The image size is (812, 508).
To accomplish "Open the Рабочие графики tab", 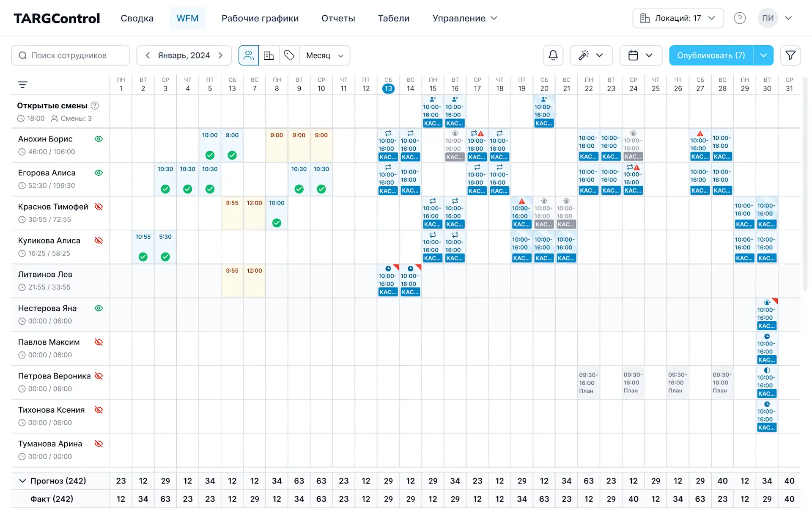I will coord(260,18).
